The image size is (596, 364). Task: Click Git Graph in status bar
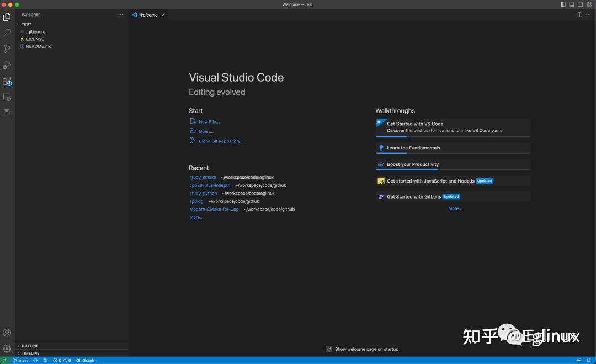click(x=85, y=360)
